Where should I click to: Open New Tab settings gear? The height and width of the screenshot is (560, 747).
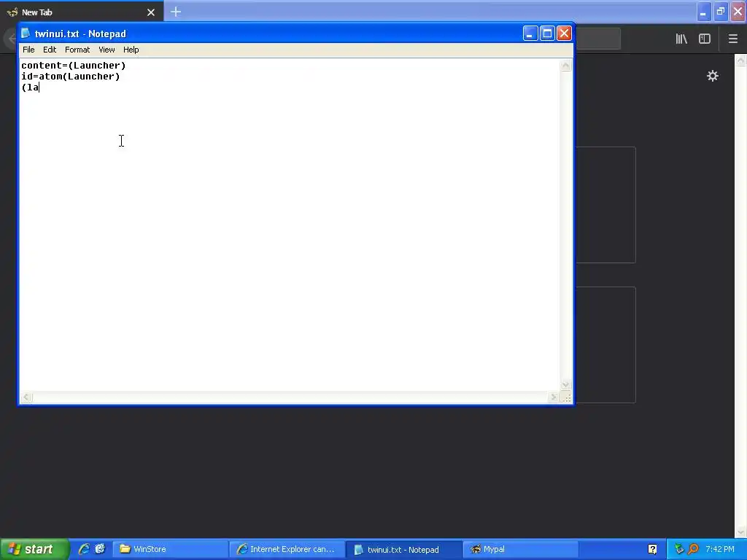click(x=712, y=76)
